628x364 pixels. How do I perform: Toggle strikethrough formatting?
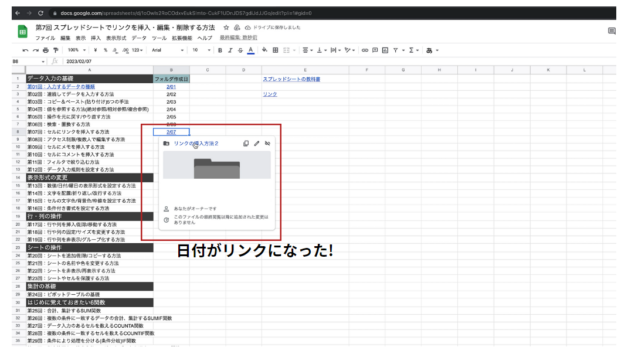click(x=240, y=50)
